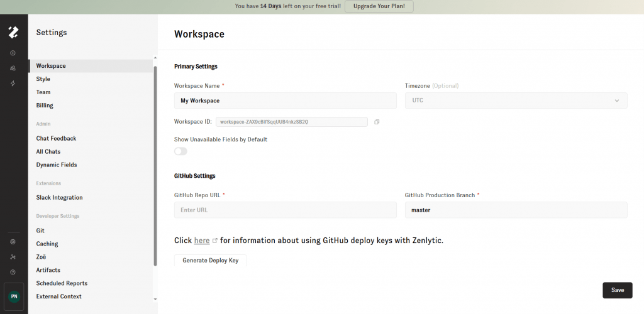
Task: Click Upgrade Your Plan! button
Action: click(x=379, y=6)
